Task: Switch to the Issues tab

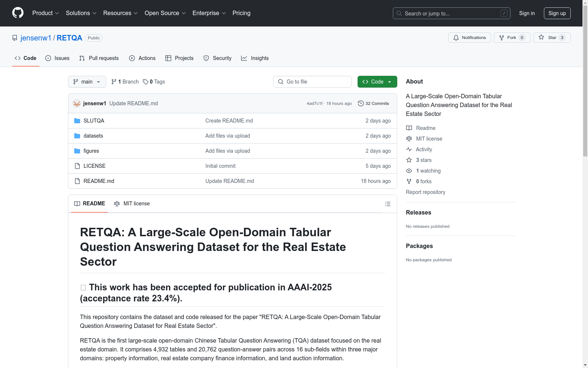Action: click(57, 58)
